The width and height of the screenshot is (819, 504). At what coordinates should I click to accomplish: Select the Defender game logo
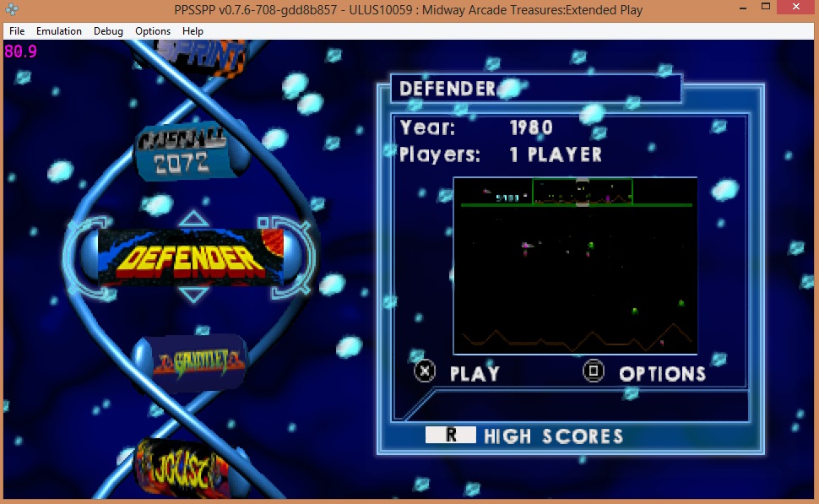coord(190,257)
